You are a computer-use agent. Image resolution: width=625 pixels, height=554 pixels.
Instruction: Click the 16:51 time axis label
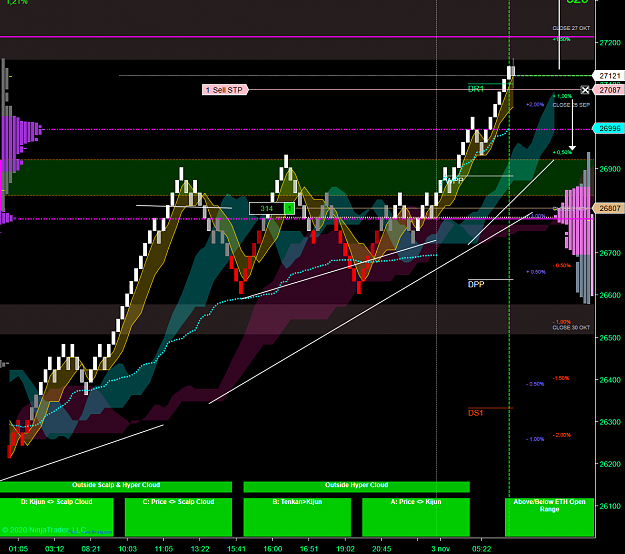tap(309, 549)
